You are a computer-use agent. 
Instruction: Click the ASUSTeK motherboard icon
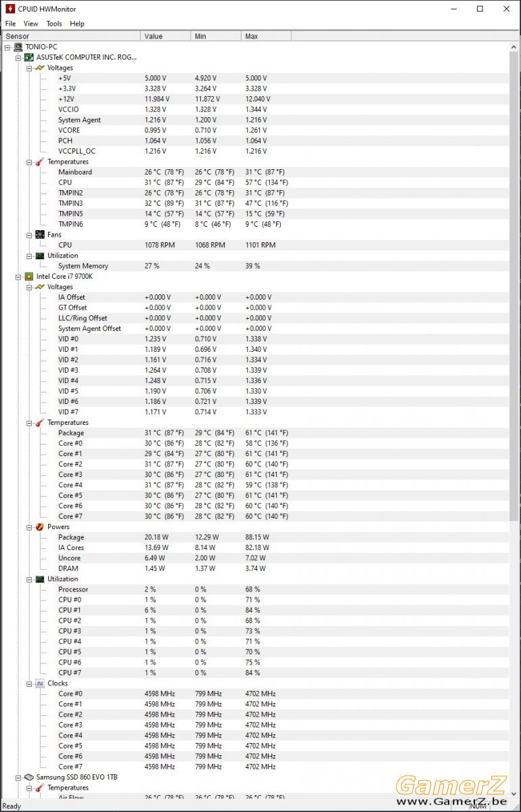pyautogui.click(x=29, y=58)
